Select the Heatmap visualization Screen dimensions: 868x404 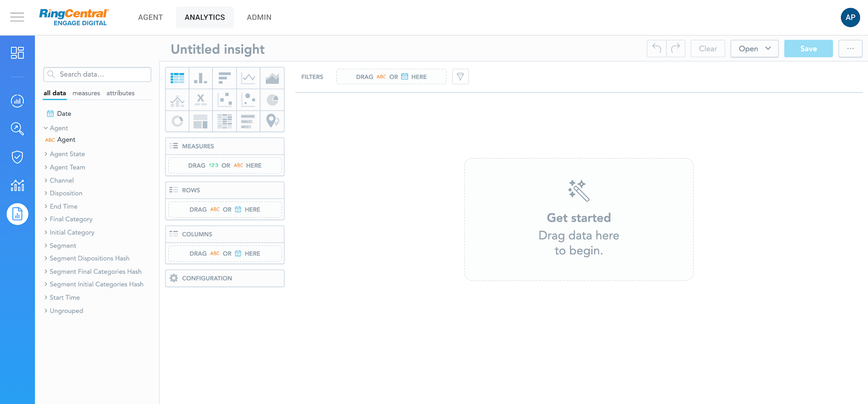pyautogui.click(x=225, y=121)
